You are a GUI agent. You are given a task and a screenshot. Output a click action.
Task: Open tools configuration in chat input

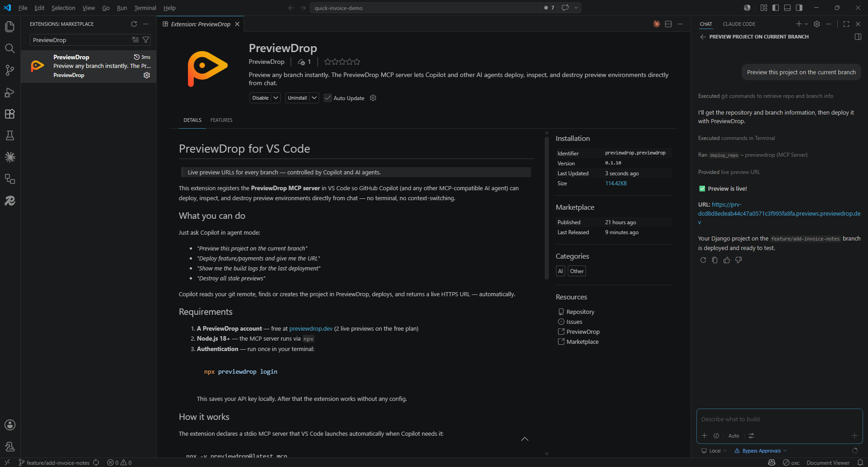[x=751, y=436]
